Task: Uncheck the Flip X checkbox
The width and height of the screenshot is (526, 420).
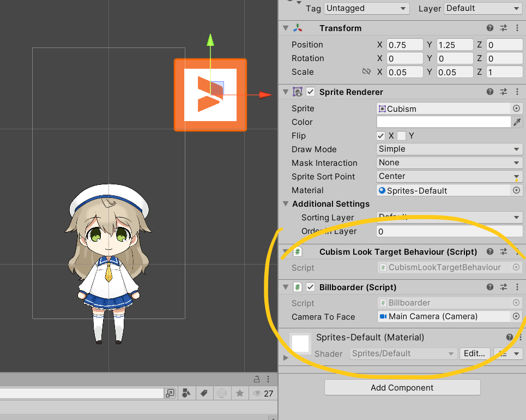Action: 380,136
